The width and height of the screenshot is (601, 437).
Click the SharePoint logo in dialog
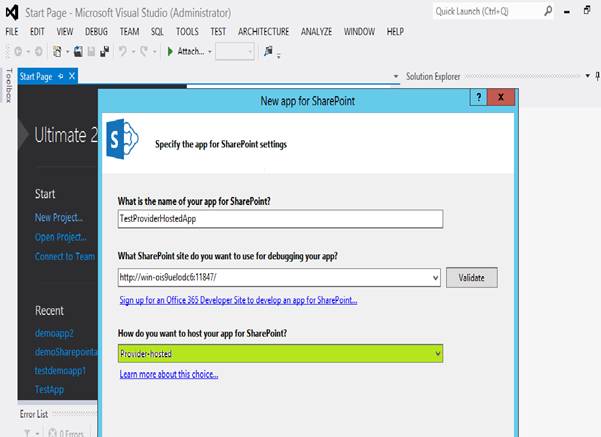[122, 139]
